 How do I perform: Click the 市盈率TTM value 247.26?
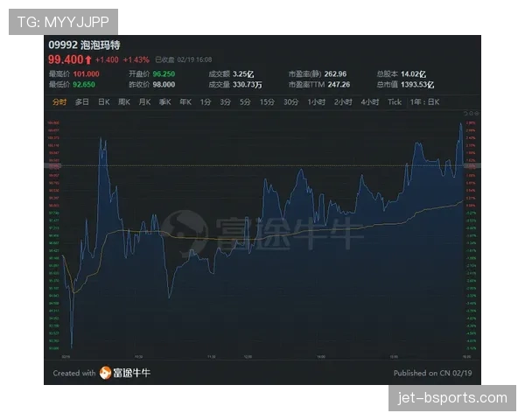click(x=339, y=84)
